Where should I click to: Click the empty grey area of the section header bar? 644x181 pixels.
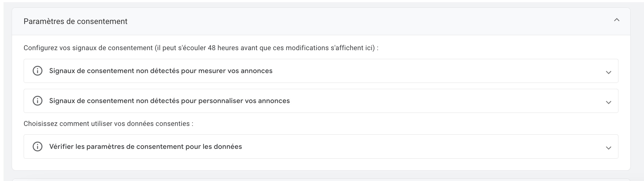(x=367, y=21)
